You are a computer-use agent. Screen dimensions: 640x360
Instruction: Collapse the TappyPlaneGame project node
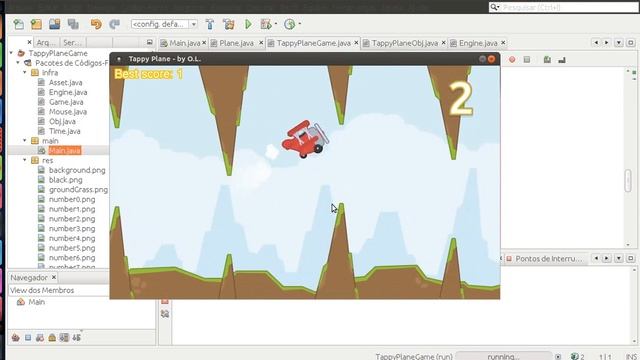[x=11, y=53]
